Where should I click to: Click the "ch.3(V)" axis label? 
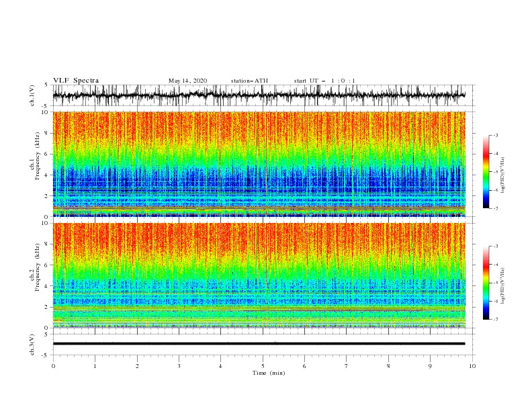(32, 345)
